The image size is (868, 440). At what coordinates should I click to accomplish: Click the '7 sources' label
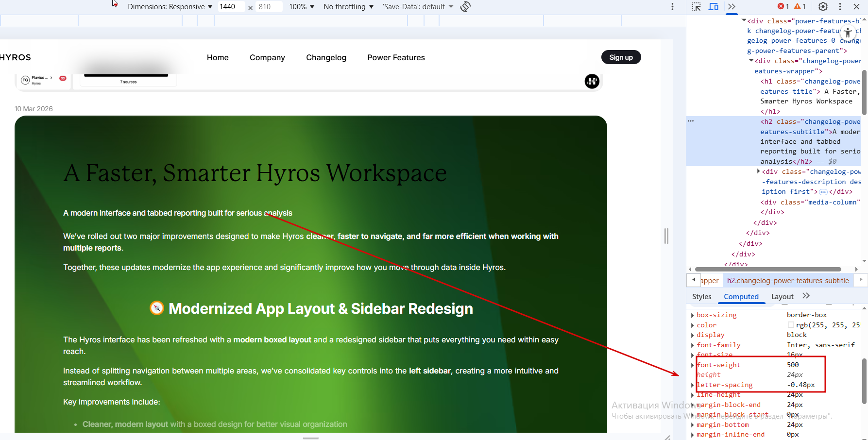point(128,82)
